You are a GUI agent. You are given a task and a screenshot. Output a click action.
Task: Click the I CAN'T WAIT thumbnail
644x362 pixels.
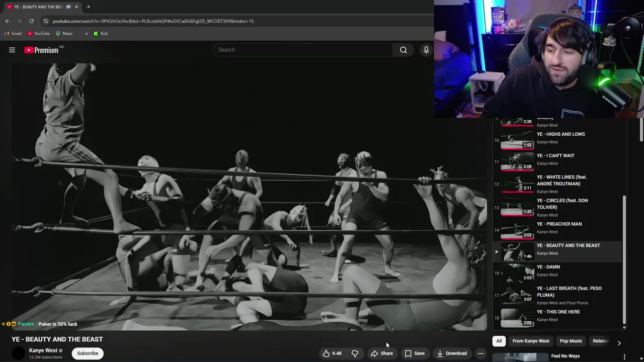coord(517,162)
